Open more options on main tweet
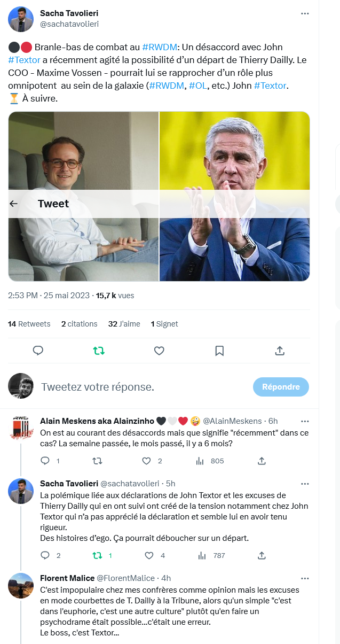Viewport: 340px width, 644px height. pyautogui.click(x=305, y=13)
